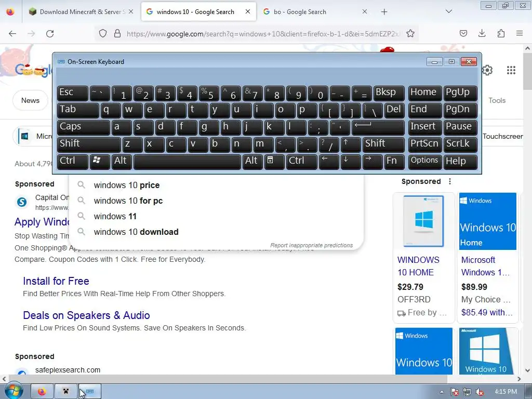The image size is (532, 399).
Task: Click the Bksp key on keyboard
Action: click(389, 93)
